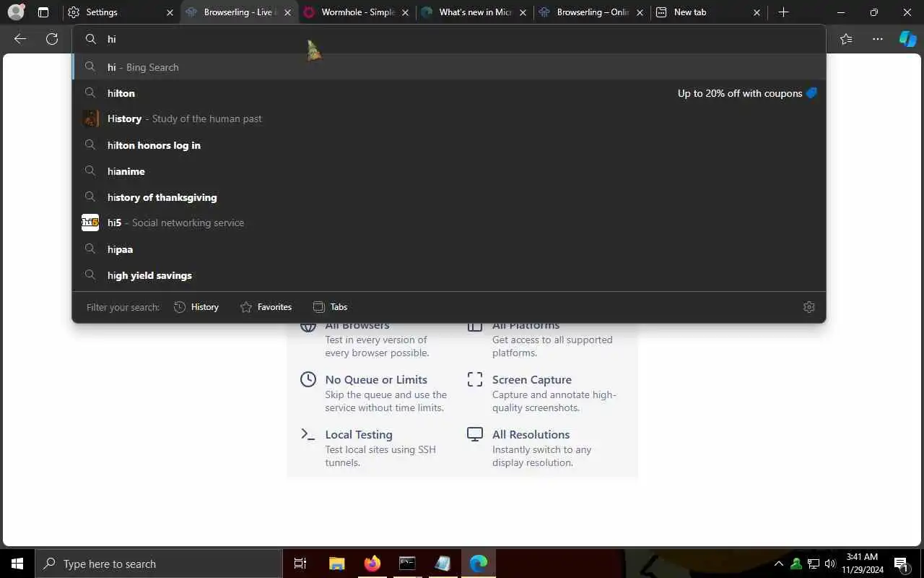Click the hi5 logo icon
This screenshot has height=578, width=924.
[x=90, y=223]
